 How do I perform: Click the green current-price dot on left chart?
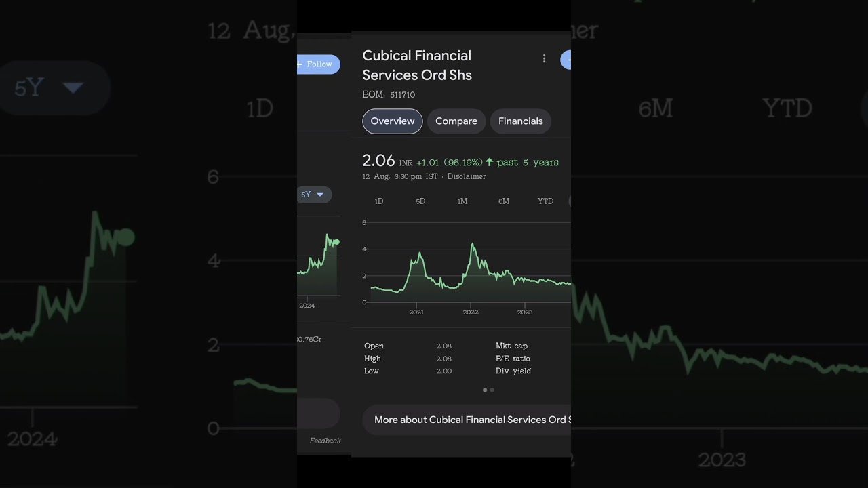point(336,242)
